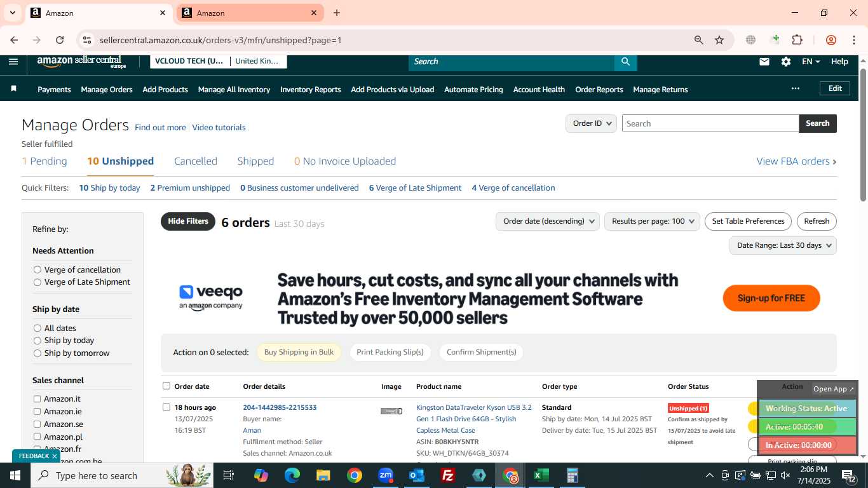Click the browser back arrow
Screen dimensions: 868x488
point(14,40)
